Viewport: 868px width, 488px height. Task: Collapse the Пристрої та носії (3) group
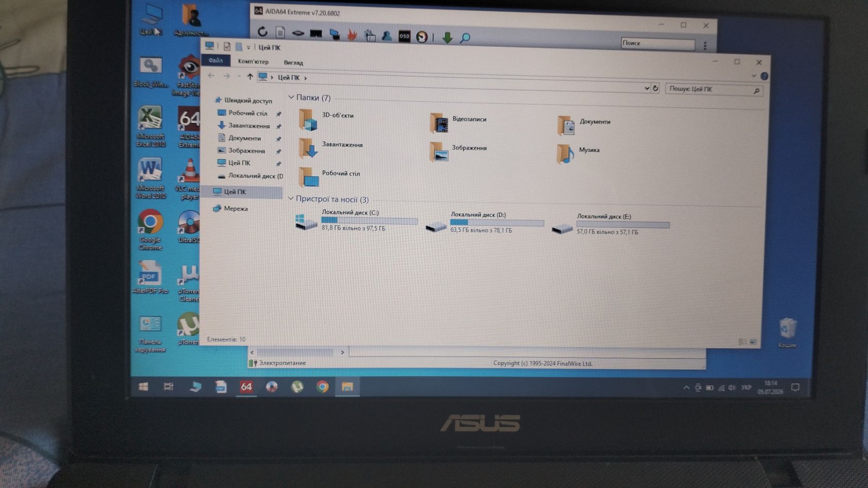(x=290, y=198)
